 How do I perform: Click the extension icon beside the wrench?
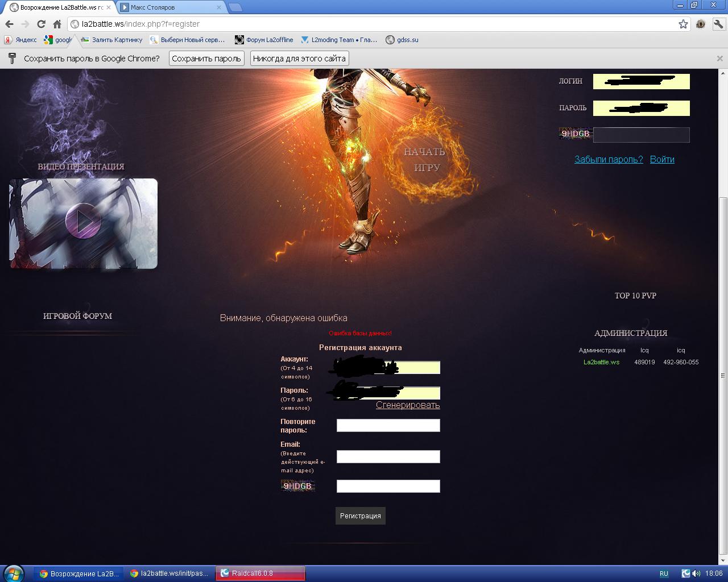pos(701,24)
